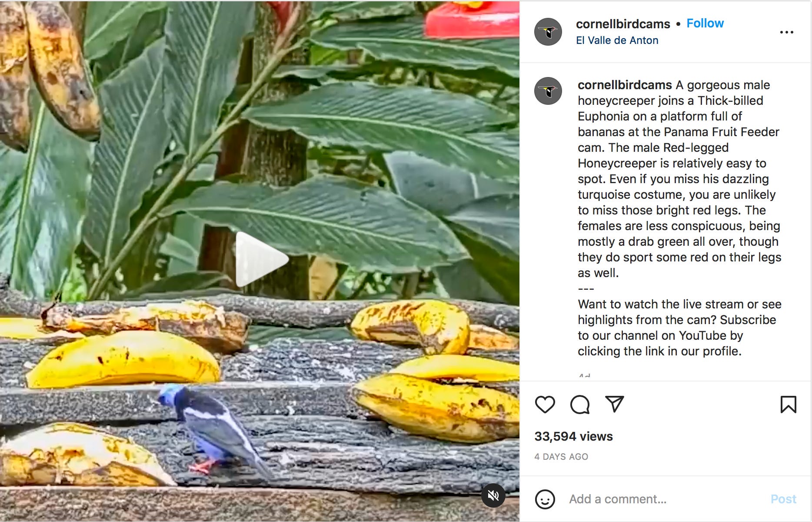The height and width of the screenshot is (522, 812).
Task: Click the 4 DAYS AGO timestamp
Action: 561,457
